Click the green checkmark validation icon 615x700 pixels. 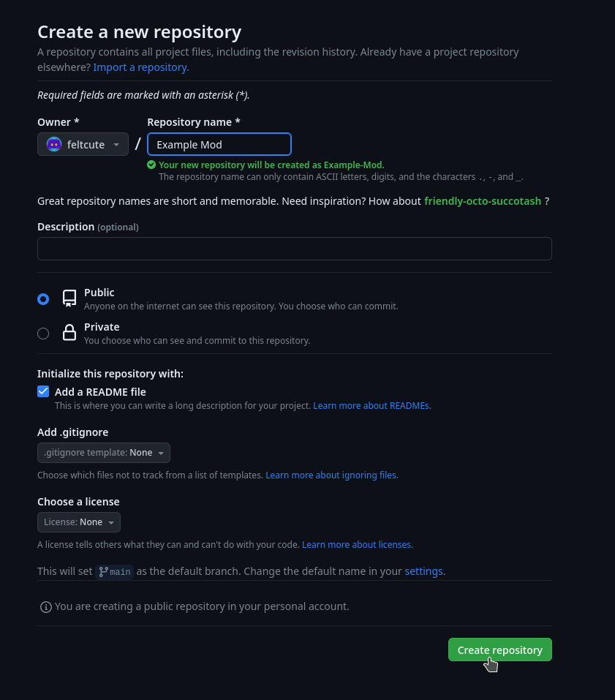coord(151,165)
